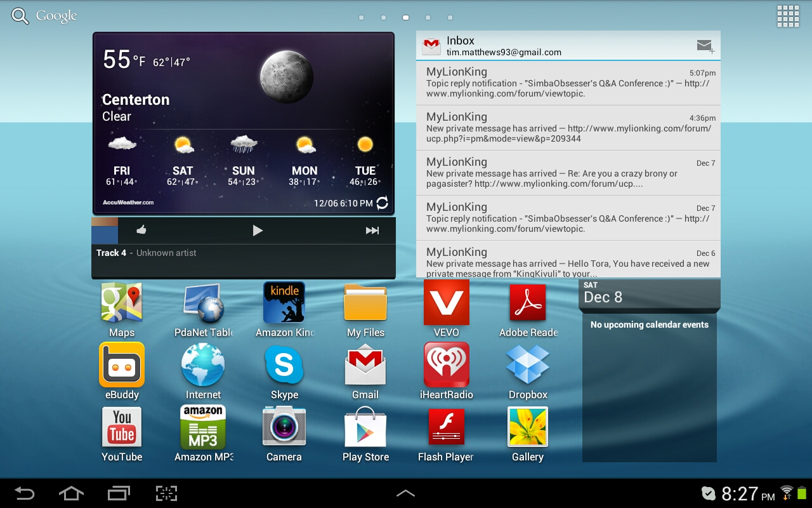
Task: Open the Dropbox app icon
Action: coord(527,366)
